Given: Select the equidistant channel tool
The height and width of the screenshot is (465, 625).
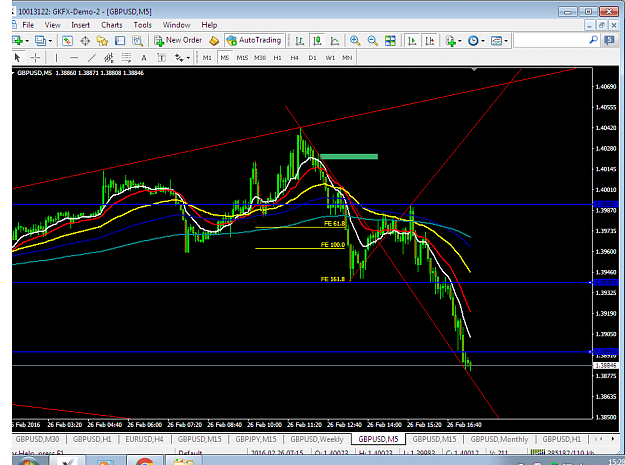Looking at the screenshot, I should point(109,58).
